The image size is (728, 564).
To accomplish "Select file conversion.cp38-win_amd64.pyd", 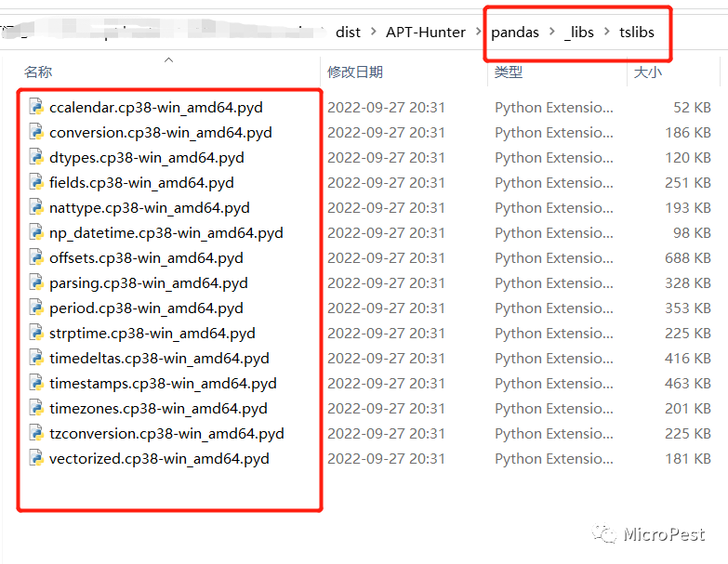I will (161, 133).
